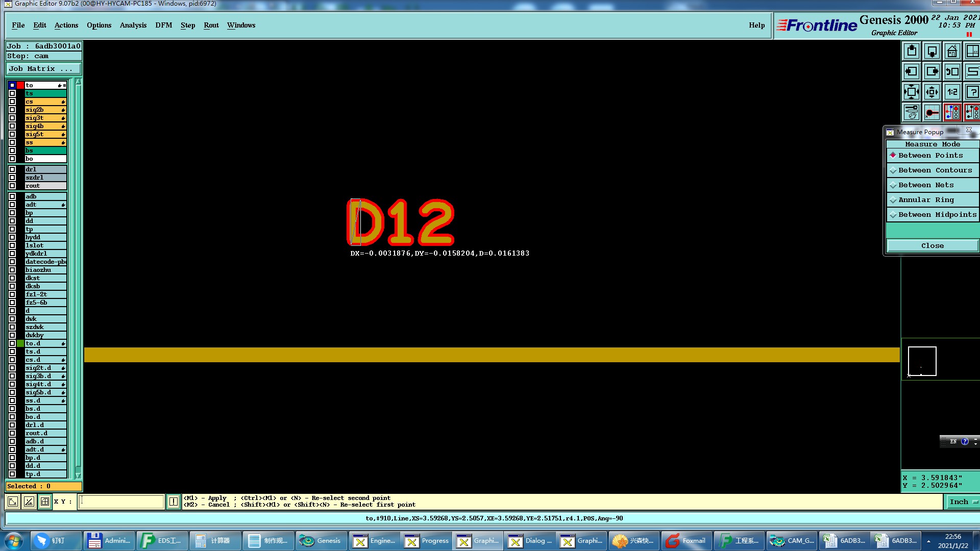
Task: Open the CAM_G taskbar item
Action: pyautogui.click(x=792, y=541)
